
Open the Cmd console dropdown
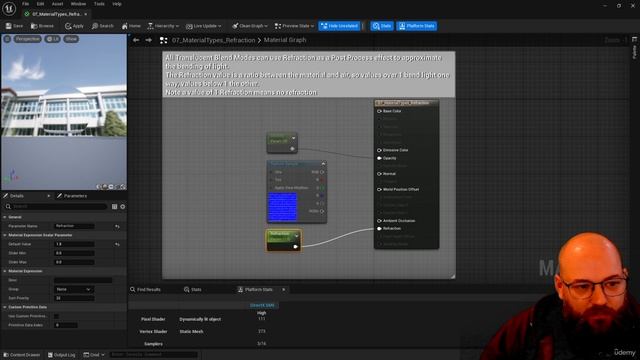(94, 355)
